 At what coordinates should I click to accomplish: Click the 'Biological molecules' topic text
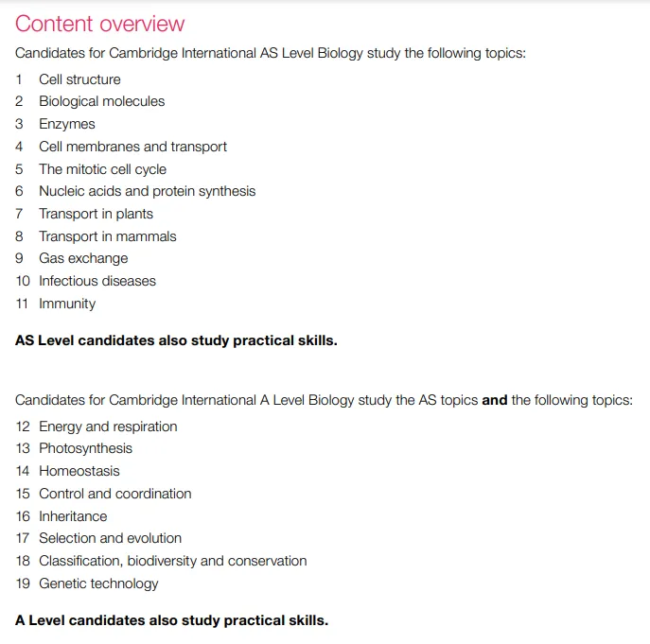pyautogui.click(x=101, y=101)
